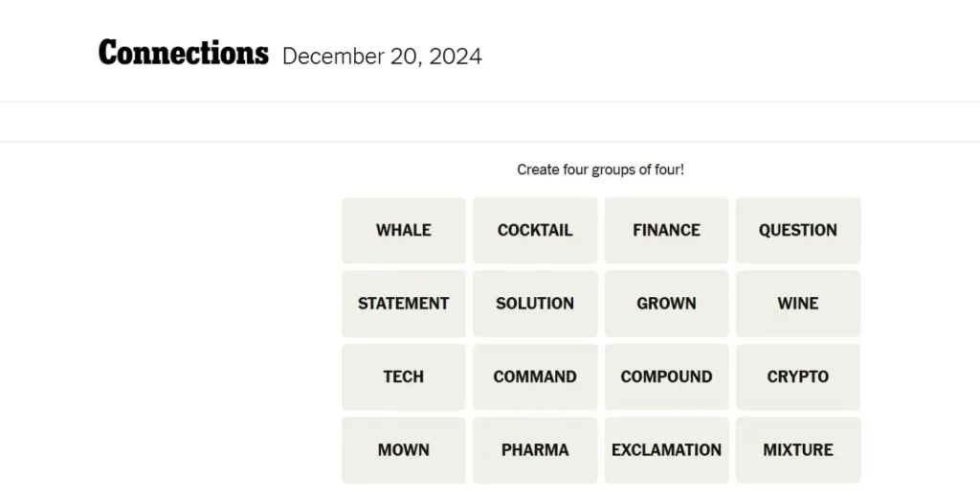Select the WHALE tile
The width and height of the screenshot is (980, 501).
point(403,230)
